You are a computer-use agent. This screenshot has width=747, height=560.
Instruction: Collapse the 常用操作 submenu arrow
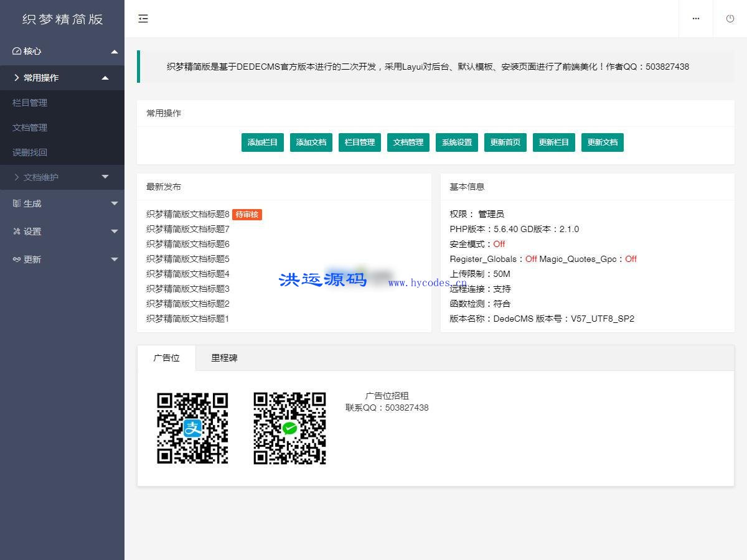[105, 78]
